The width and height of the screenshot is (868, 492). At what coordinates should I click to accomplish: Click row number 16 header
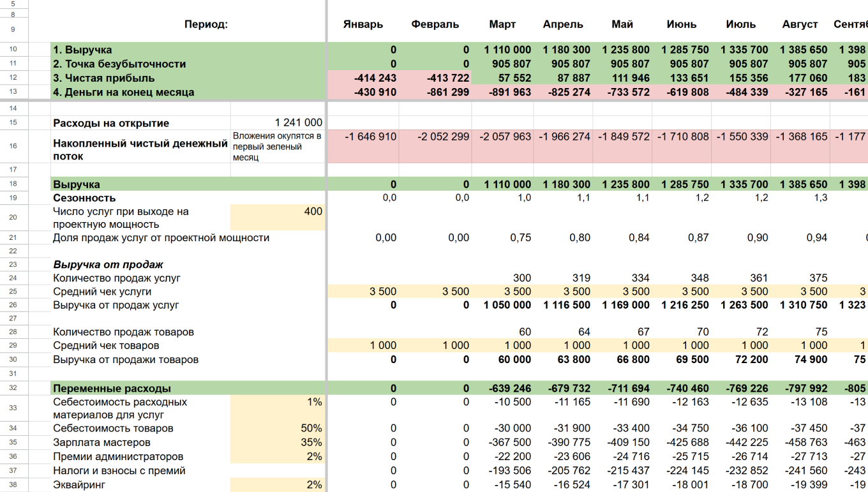[13, 146]
